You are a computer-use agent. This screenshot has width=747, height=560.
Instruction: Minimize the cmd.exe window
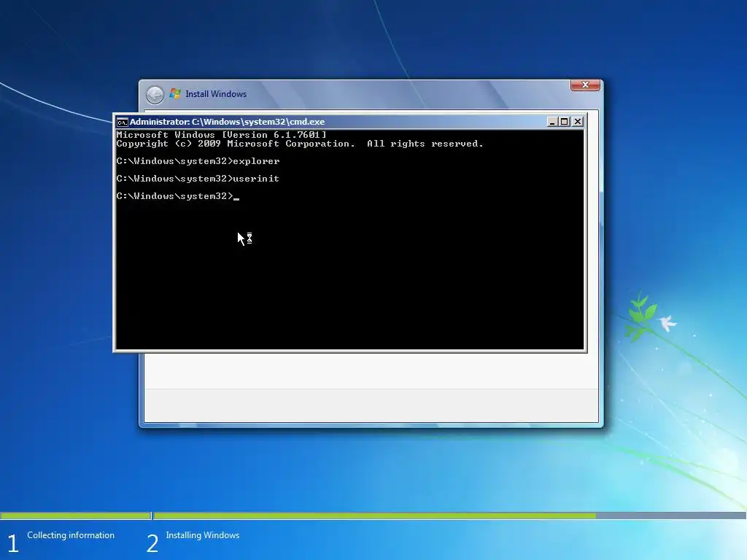click(552, 122)
